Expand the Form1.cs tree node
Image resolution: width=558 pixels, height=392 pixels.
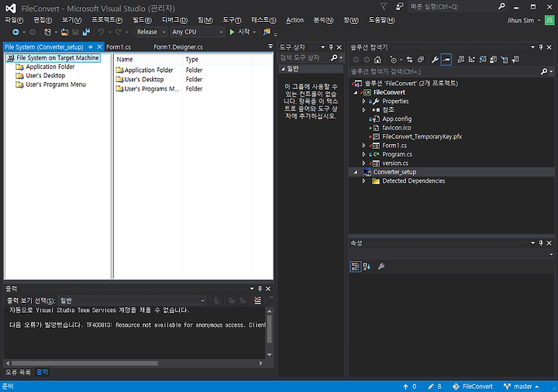[x=363, y=146]
